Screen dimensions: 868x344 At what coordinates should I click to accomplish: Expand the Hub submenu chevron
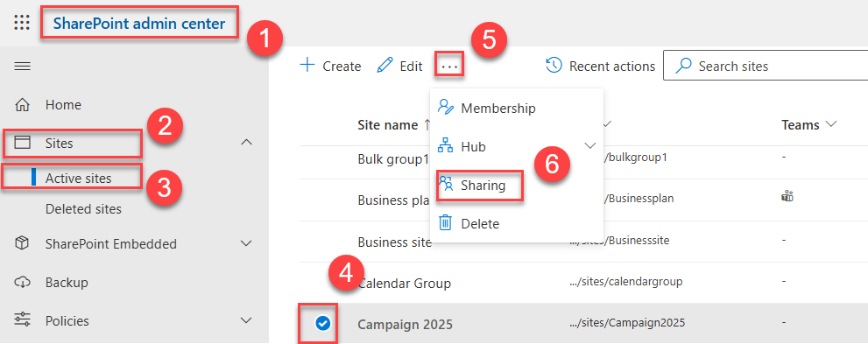pyautogui.click(x=590, y=146)
